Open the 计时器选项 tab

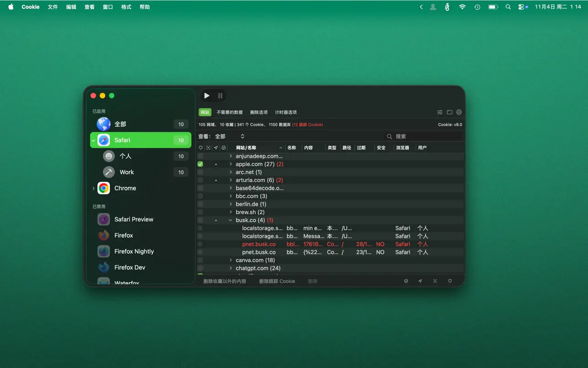click(x=286, y=112)
